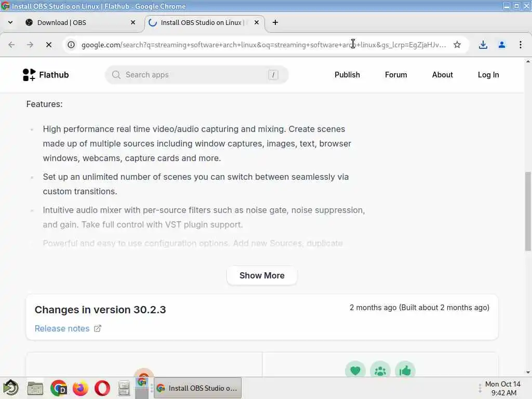532x399 pixels.
Task: Click the page vertical scrollbar thumb
Action: coord(528,211)
